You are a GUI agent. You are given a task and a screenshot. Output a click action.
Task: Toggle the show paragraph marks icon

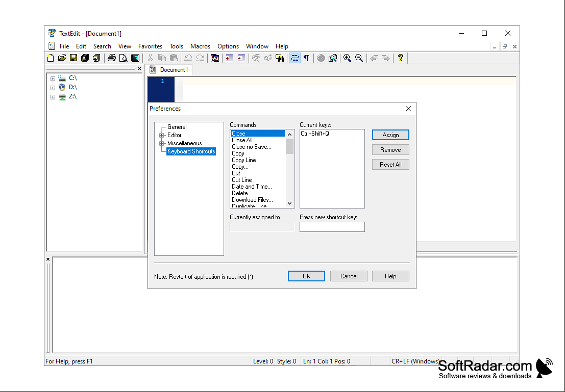point(306,58)
